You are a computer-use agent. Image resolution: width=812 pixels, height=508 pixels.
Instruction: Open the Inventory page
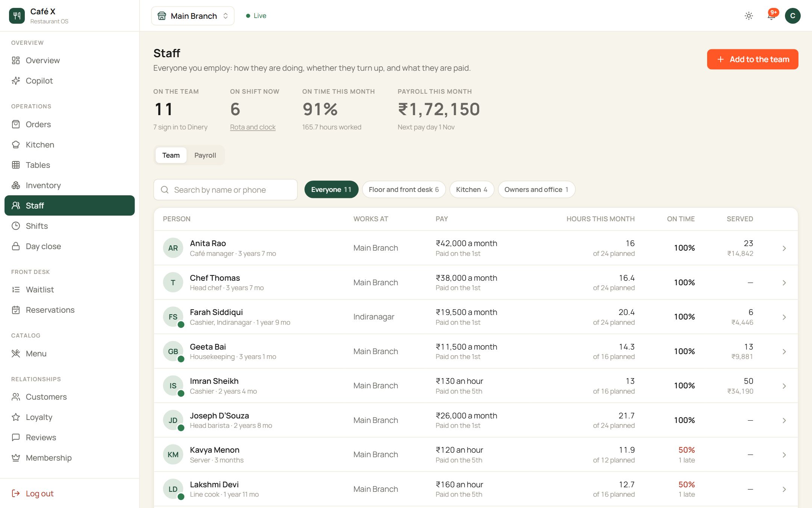(70, 186)
